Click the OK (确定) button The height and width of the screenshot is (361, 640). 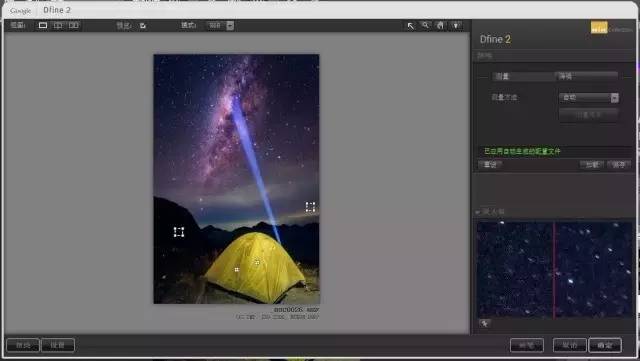(x=605, y=345)
